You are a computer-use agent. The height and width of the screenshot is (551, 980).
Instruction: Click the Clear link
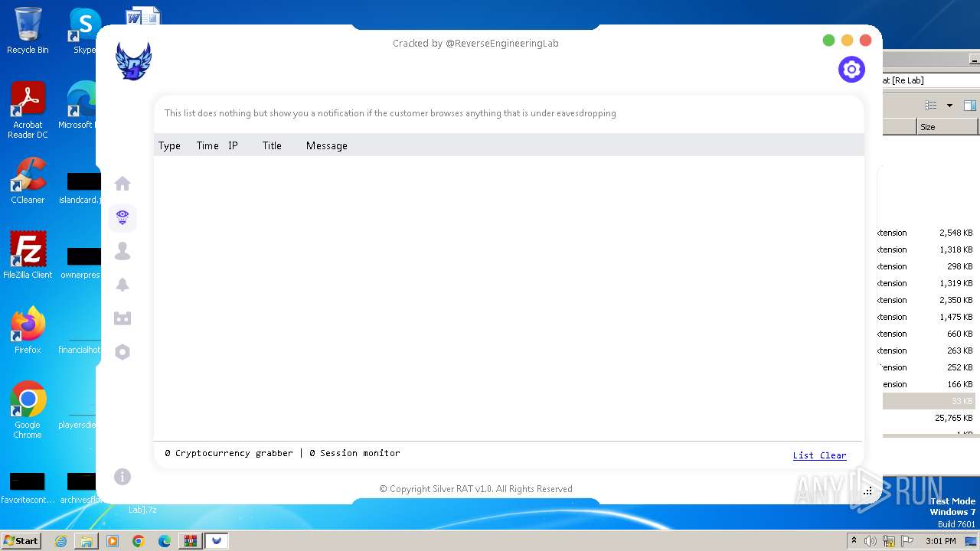pyautogui.click(x=833, y=455)
